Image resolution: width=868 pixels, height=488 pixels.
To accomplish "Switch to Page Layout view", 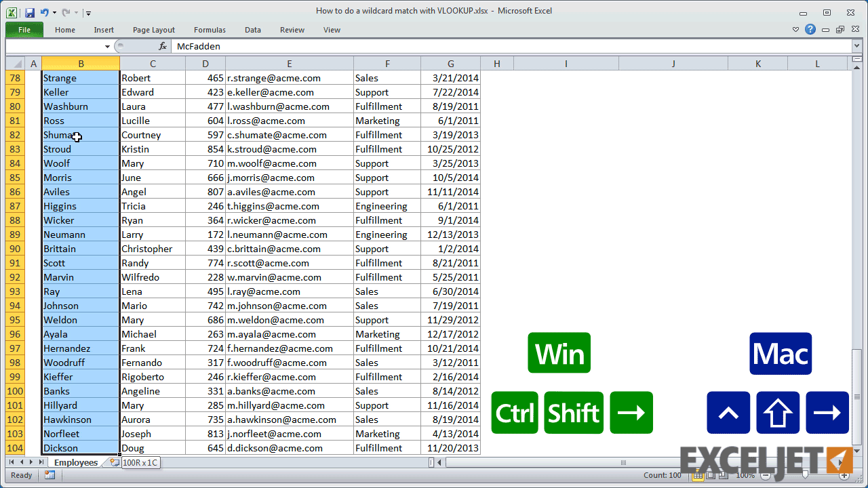I will pos(711,475).
